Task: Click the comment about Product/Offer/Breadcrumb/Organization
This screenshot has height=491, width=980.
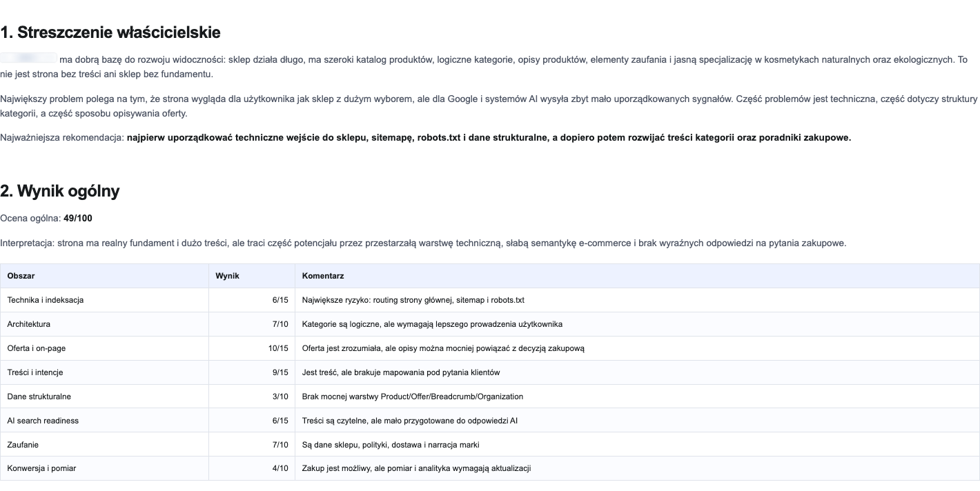Action: pos(413,397)
